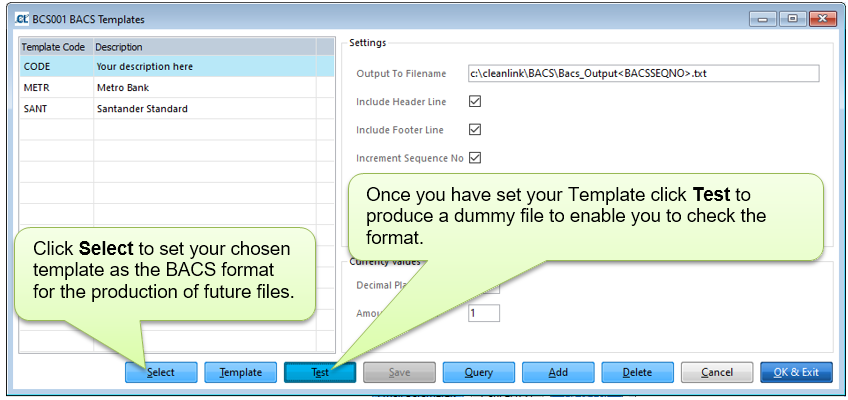Click the Description column header
The width and height of the screenshot is (848, 400).
[200, 47]
